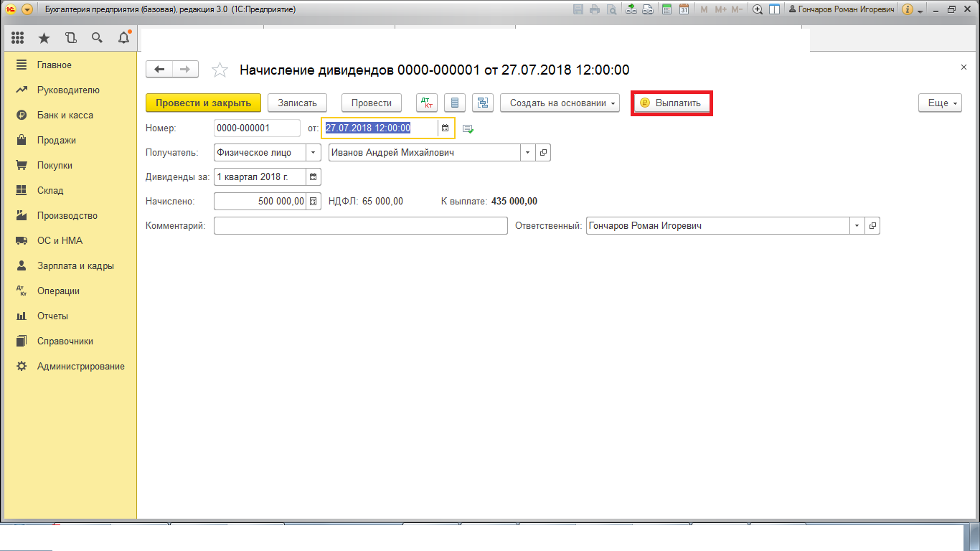The width and height of the screenshot is (980, 551).
Task: Click the date field 27.07.2018 12:00:00
Action: point(380,128)
